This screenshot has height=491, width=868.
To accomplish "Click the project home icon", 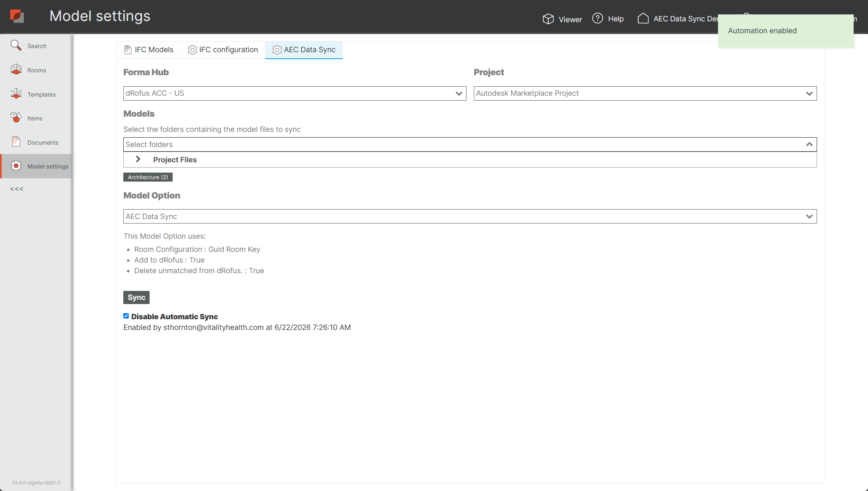I will tap(643, 18).
